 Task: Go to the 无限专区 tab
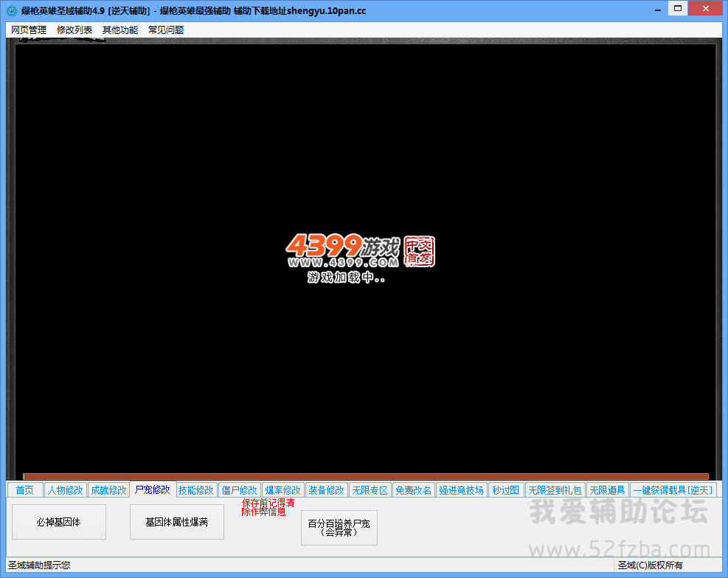(370, 490)
